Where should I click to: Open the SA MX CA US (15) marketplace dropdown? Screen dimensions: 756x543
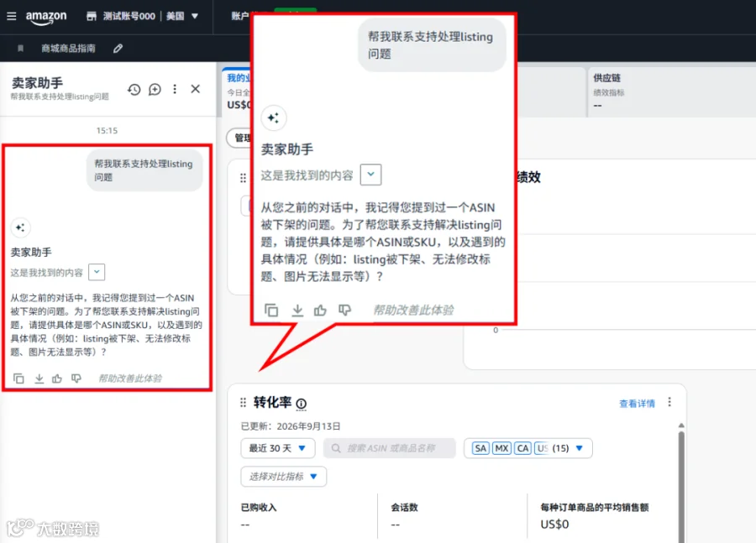pyautogui.click(x=528, y=448)
